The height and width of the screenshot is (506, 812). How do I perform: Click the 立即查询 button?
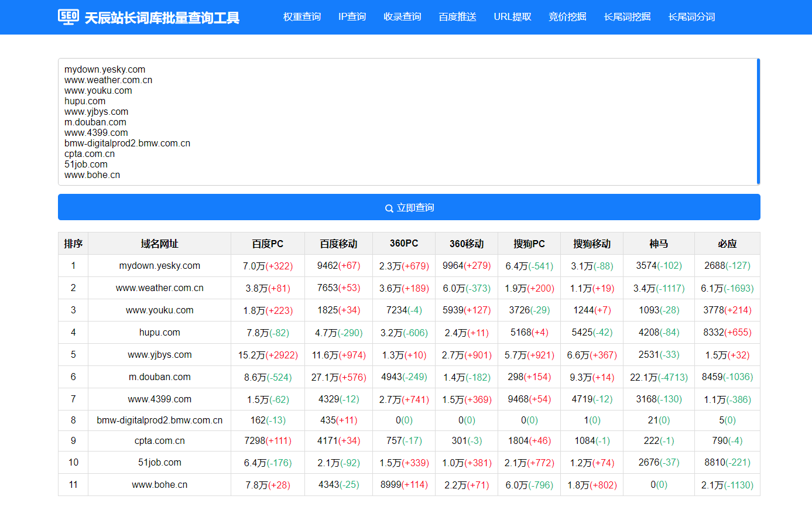[409, 207]
